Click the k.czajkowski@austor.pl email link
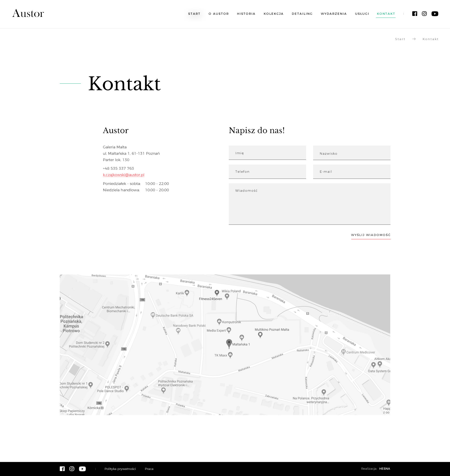 click(x=124, y=175)
